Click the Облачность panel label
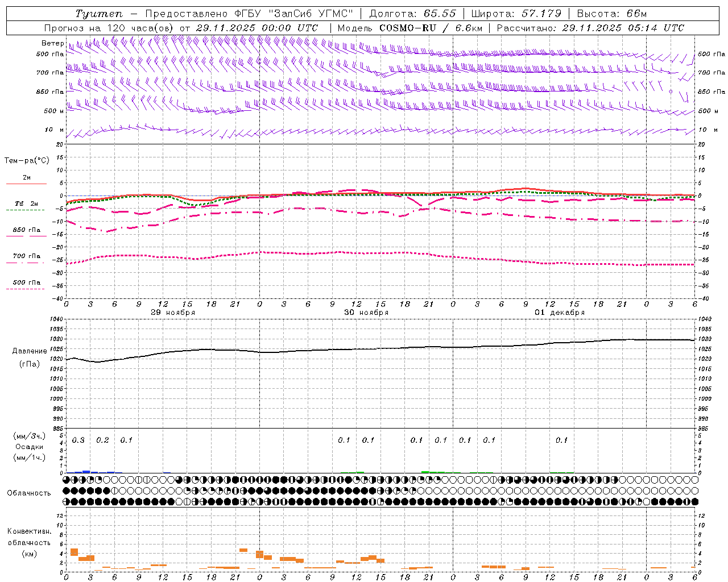The image size is (728, 582). pos(29,493)
